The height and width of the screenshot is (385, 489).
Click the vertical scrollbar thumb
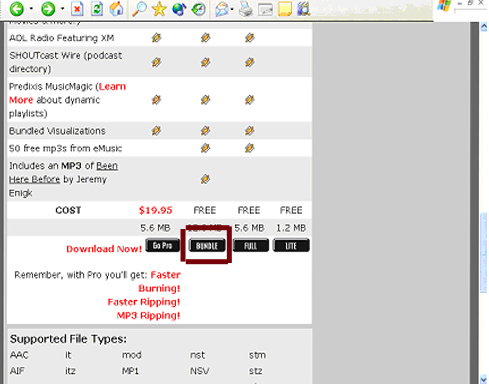[x=484, y=253]
